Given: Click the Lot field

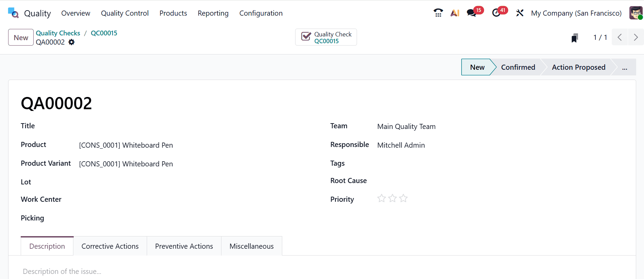Looking at the screenshot, I should point(197,182).
